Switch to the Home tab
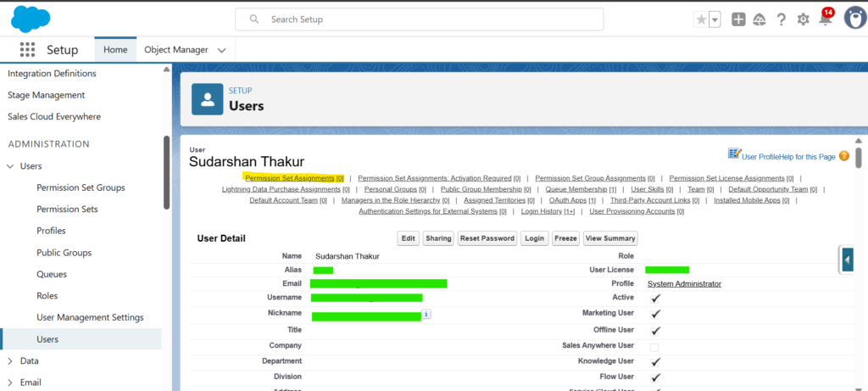This screenshot has height=391, width=868. pos(115,49)
